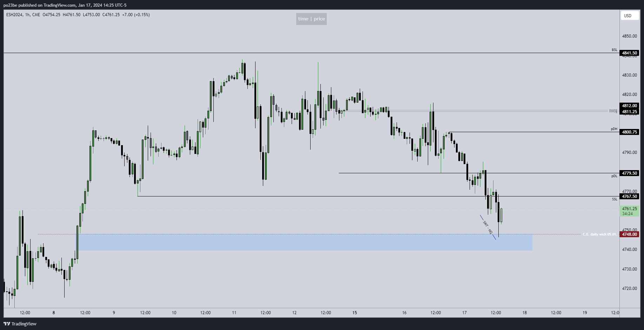The width and height of the screenshot is (644, 330).
Task: Click date marker 11 on the time axis
Action: 234,313
